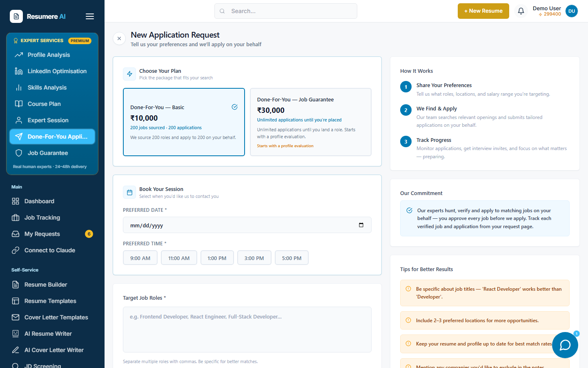Open Profile Analysis in sidebar
588x368 pixels.
click(x=52, y=55)
